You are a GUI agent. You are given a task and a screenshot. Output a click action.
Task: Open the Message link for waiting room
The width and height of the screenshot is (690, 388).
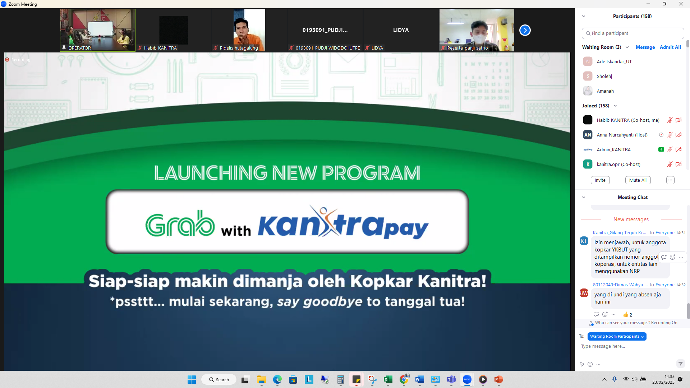tap(645, 47)
